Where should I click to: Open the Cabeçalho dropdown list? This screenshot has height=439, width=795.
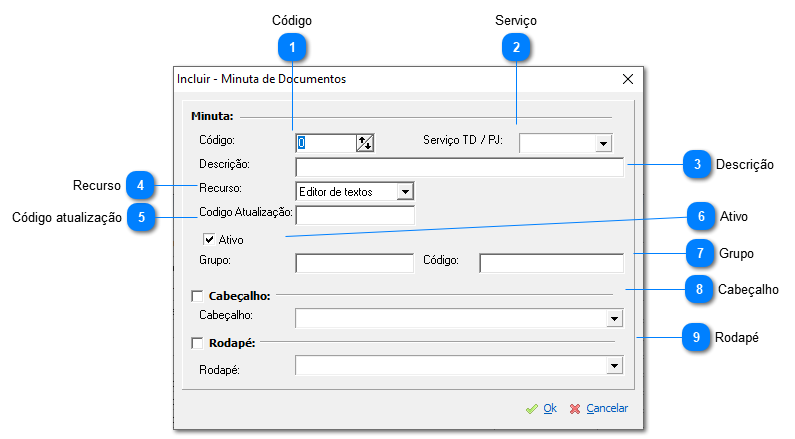click(x=614, y=319)
